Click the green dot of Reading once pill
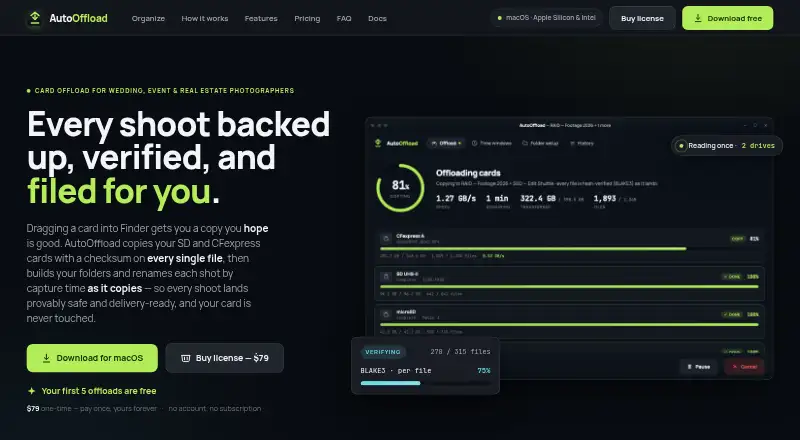 [681, 146]
